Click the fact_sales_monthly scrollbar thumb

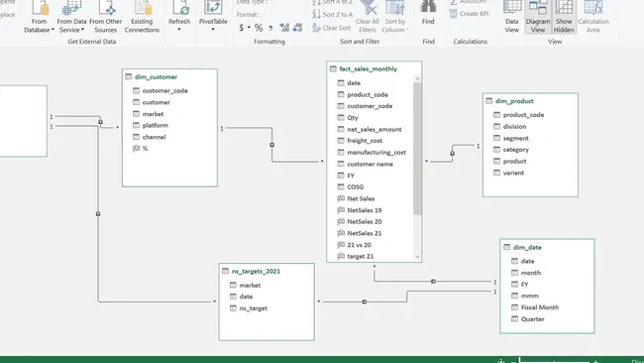(417, 149)
